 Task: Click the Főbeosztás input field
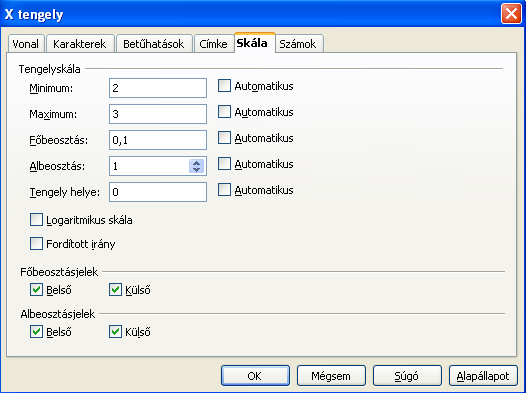pyautogui.click(x=158, y=140)
